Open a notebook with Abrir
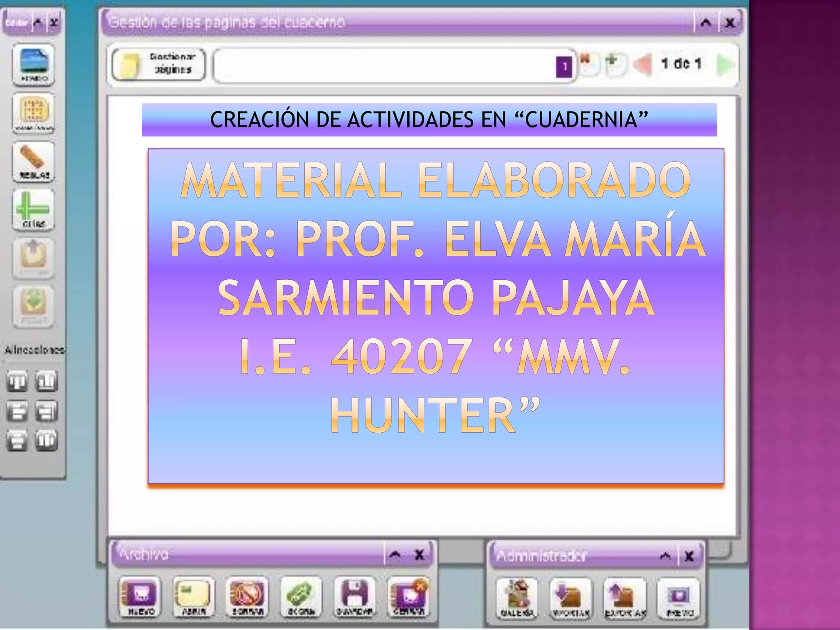Screen dimensions: 840x630 point(193,597)
